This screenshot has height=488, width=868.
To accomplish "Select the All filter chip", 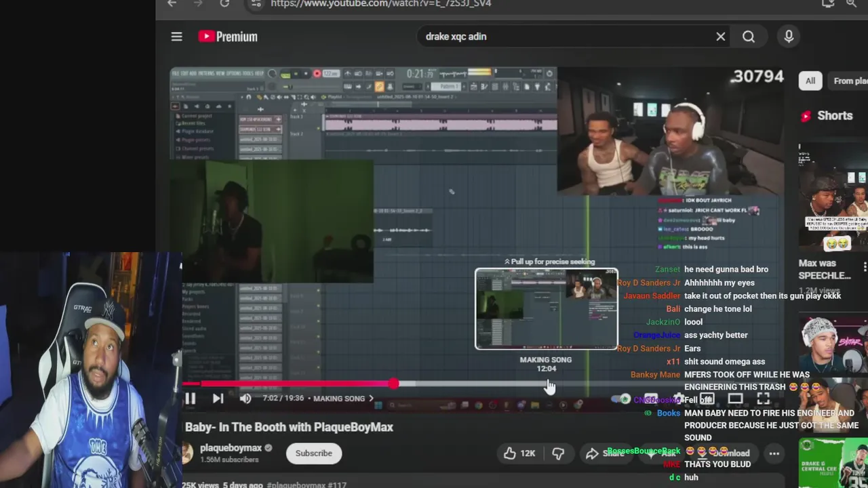I will pos(810,81).
